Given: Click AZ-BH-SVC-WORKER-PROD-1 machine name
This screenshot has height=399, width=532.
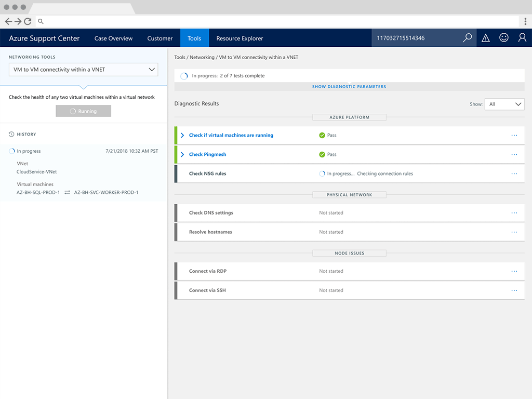Looking at the screenshot, I should (x=106, y=192).
